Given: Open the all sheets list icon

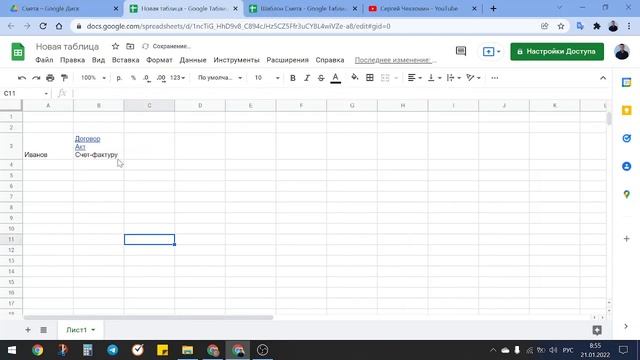Looking at the screenshot, I should (44, 330).
